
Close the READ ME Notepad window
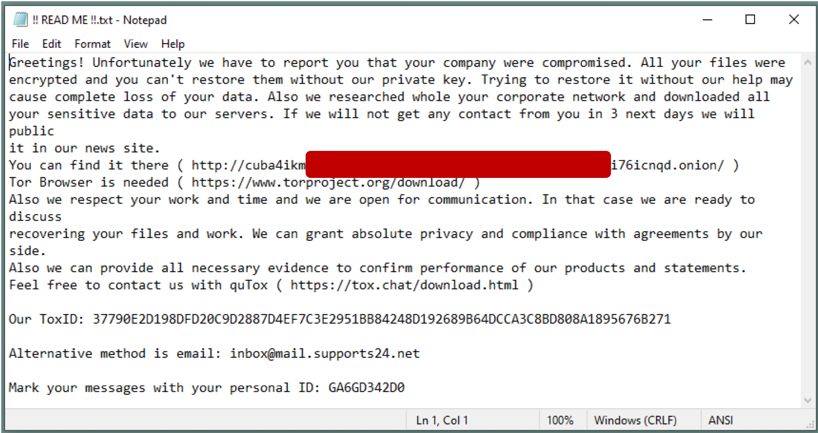pyautogui.click(x=793, y=20)
